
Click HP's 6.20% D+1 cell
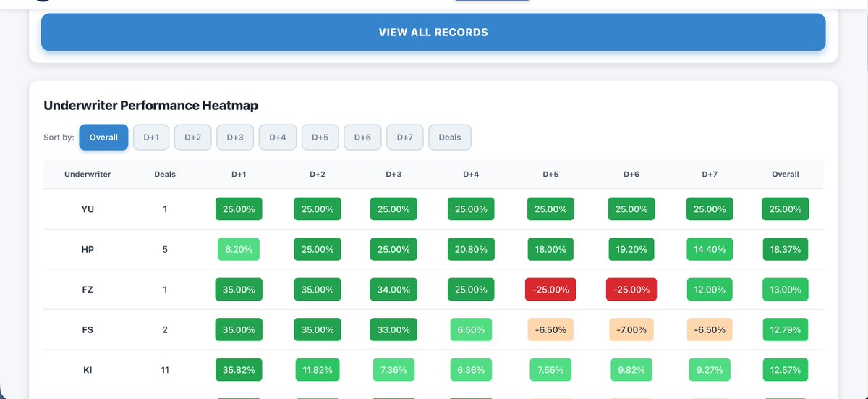pyautogui.click(x=239, y=249)
